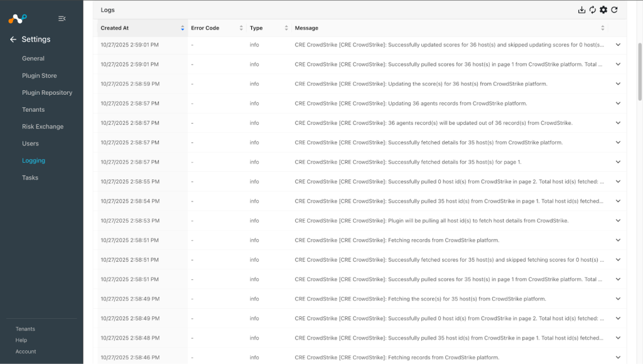The width and height of the screenshot is (643, 364).
Task: Click the Netskope logo icon
Action: [x=18, y=18]
